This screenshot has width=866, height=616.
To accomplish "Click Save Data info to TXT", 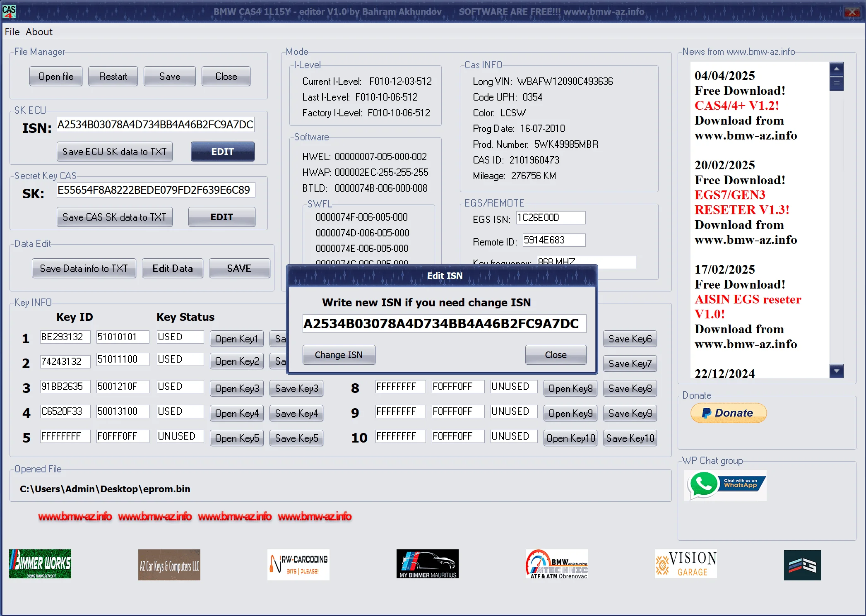I will click(84, 268).
